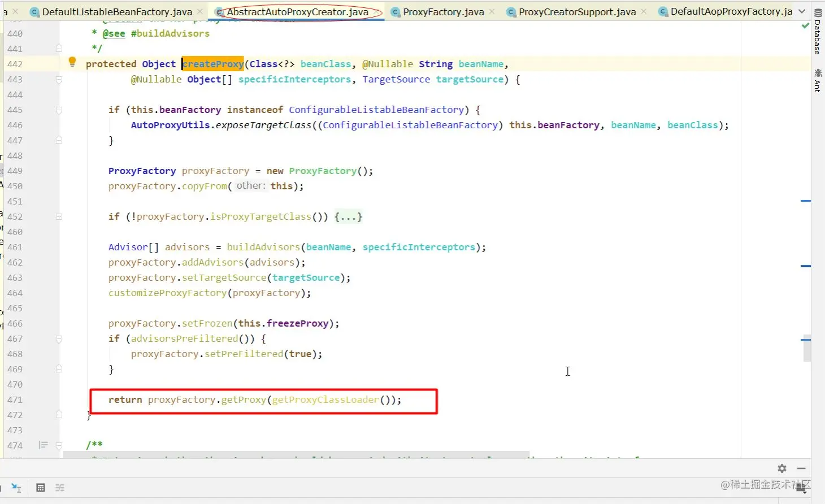Click the setTargetSource method call
Image resolution: width=825 pixels, height=504 pixels.
click(x=224, y=278)
